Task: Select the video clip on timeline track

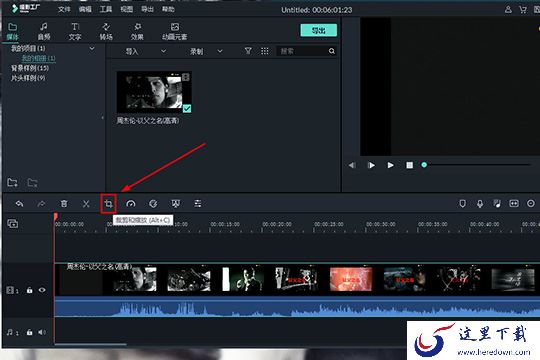Action: click(x=297, y=279)
